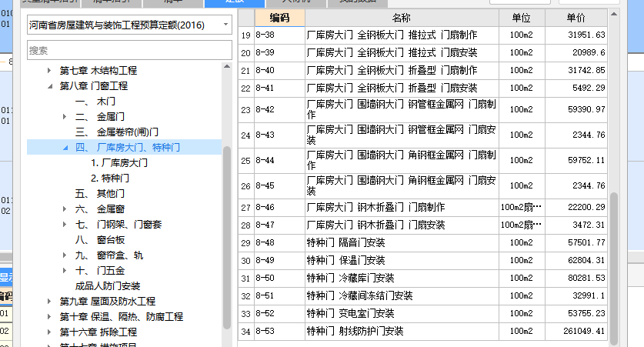Screen dimensions: 644x347
Task: Click unit price 261049.41
Action: click(576, 331)
